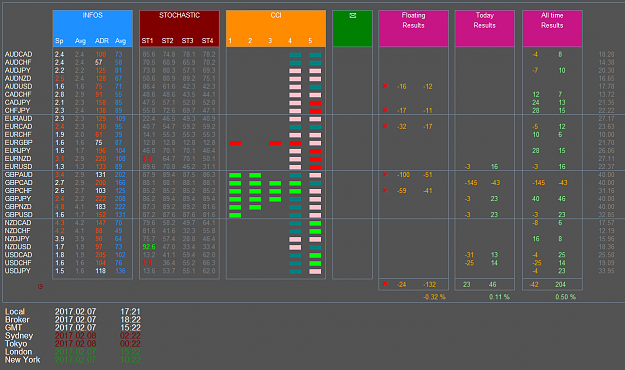Select the GBPNZD symbol label
The image size is (625, 370).
(x=18, y=206)
